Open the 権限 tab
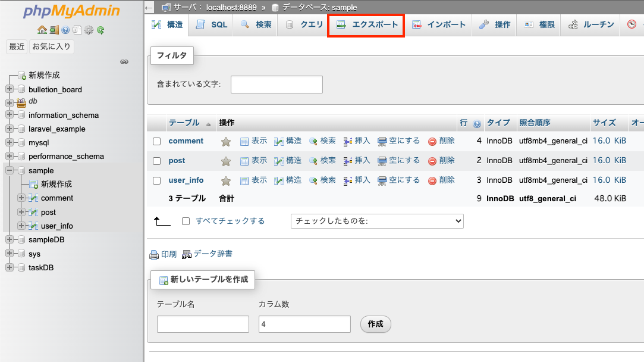 [539, 24]
